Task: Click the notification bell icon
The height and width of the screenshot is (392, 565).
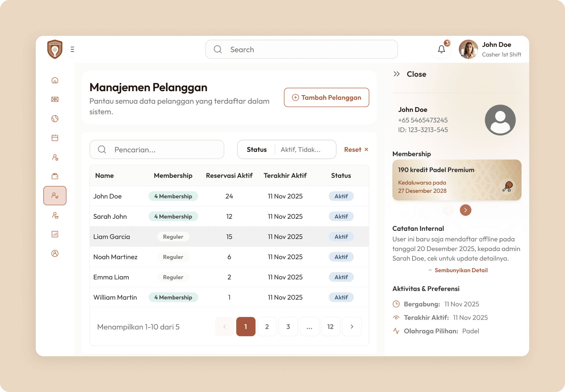Action: pyautogui.click(x=441, y=49)
